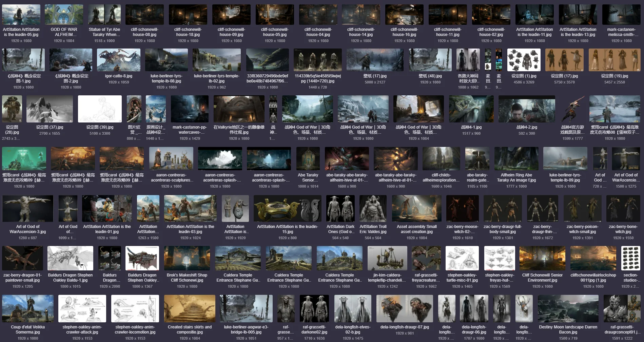This screenshot has width=644, height=342.
Task: Open cliff-childs-alfheimexploration thumbnail
Action: pos(441,158)
